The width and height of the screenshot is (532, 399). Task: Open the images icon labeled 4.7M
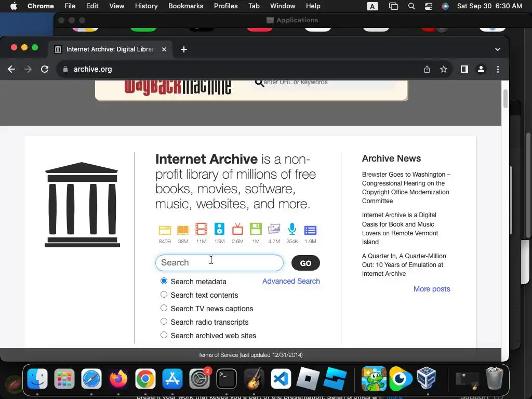274,229
